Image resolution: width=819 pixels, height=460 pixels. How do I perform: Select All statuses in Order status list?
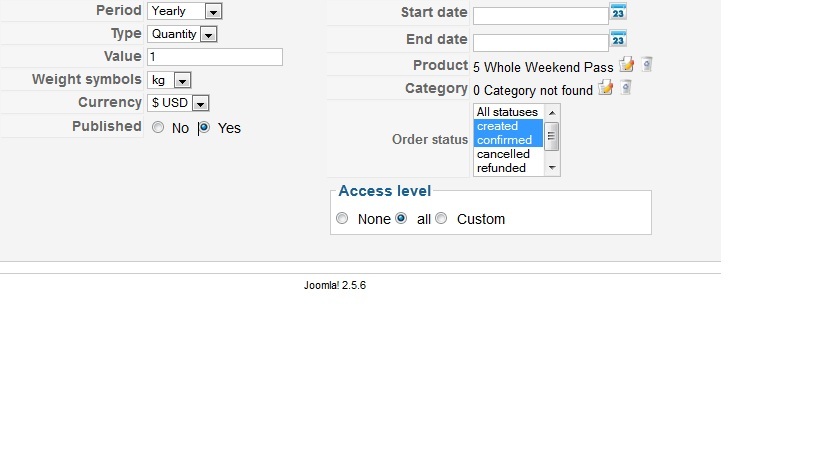coord(508,112)
